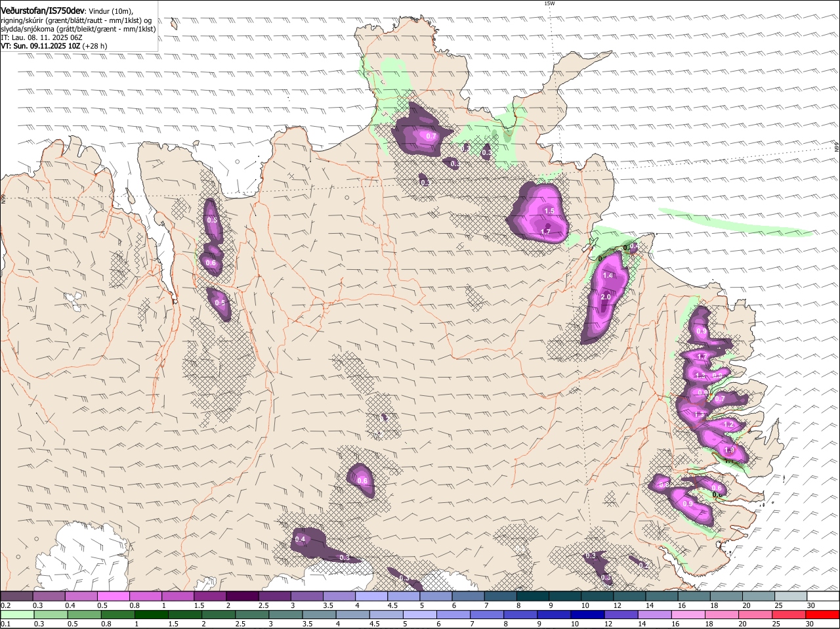Click the 15W longitude label
840x629 pixels.
click(549, 3)
